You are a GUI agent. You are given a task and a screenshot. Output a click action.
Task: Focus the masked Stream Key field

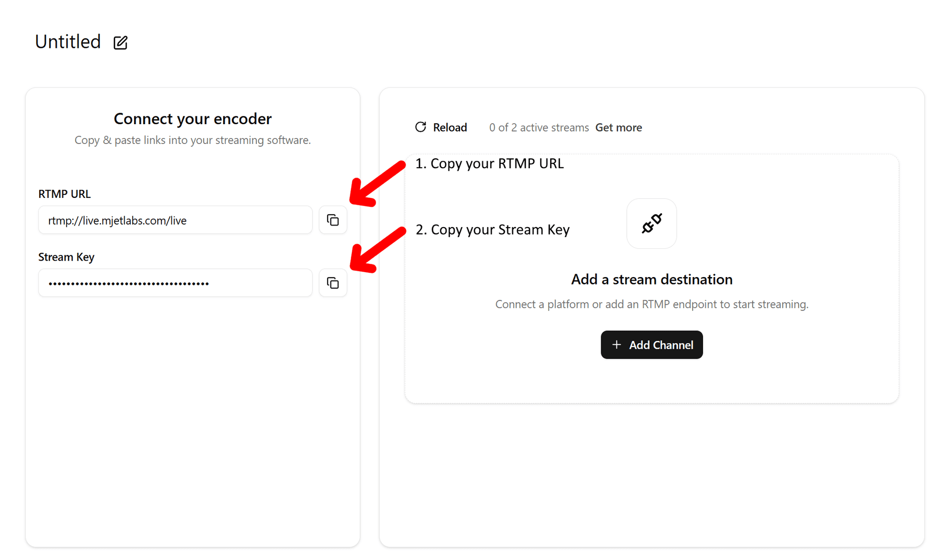click(175, 283)
